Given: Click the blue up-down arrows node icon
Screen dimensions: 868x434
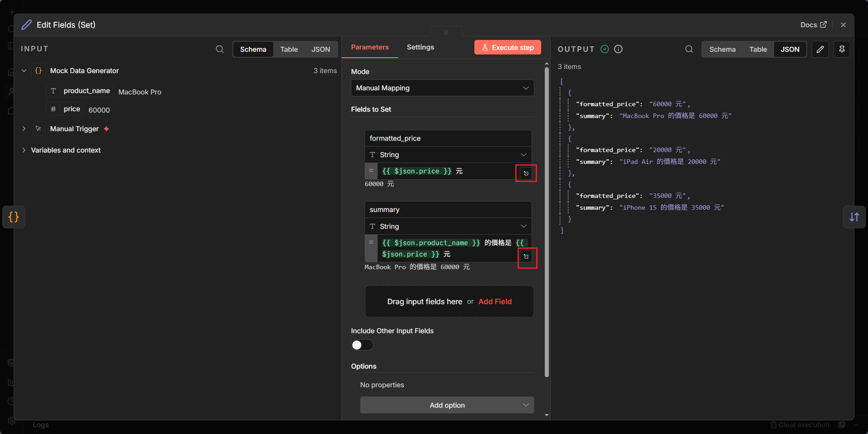Looking at the screenshot, I should click(854, 217).
